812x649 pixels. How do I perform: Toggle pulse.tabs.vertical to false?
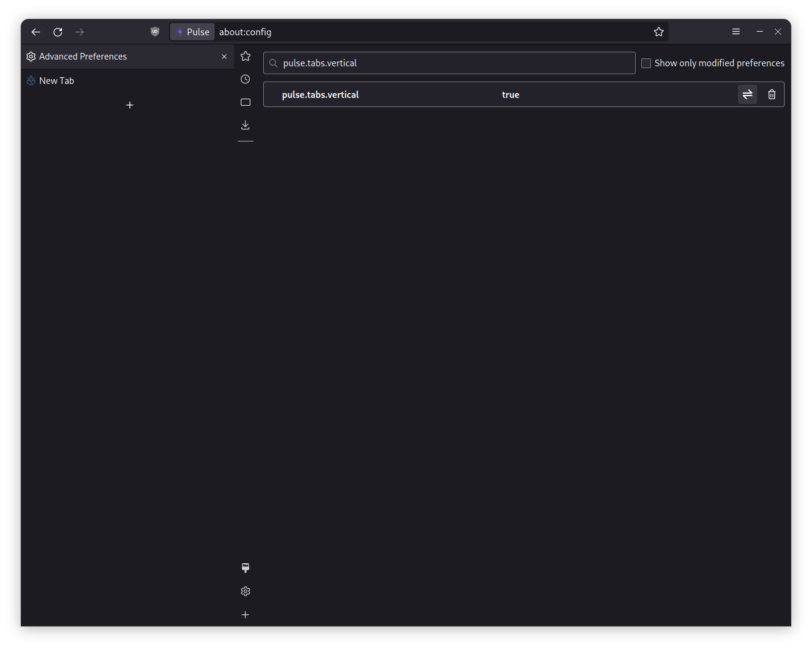coord(747,94)
